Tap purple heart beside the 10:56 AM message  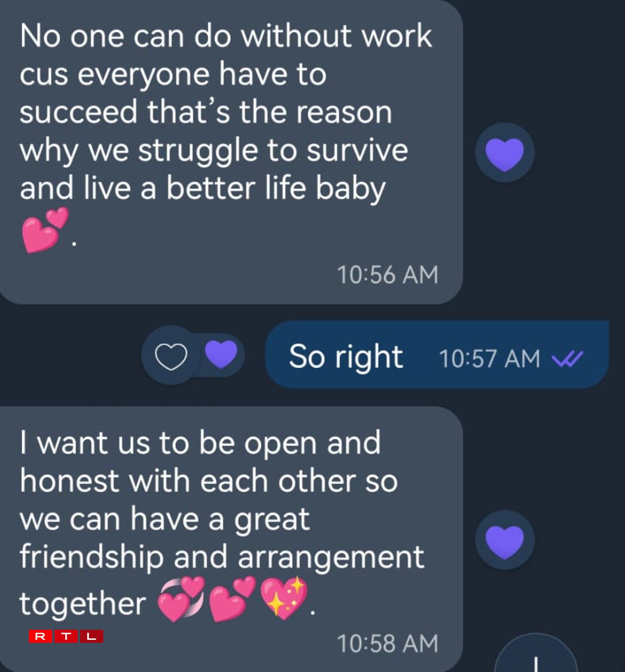(505, 153)
